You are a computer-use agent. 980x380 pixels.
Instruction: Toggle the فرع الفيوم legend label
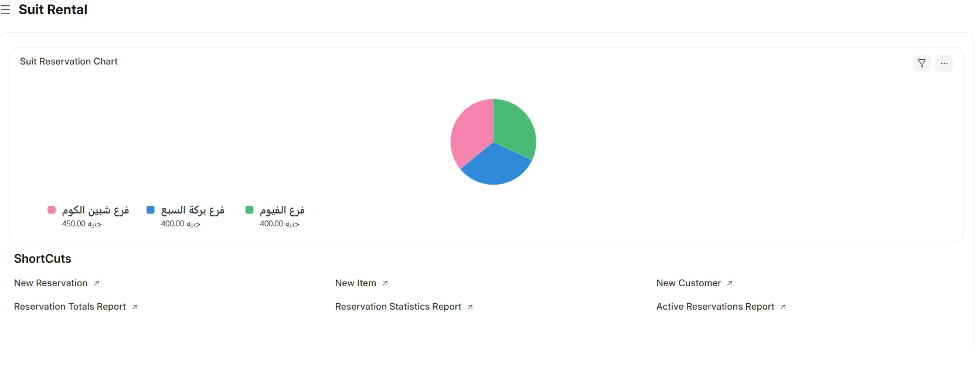282,210
